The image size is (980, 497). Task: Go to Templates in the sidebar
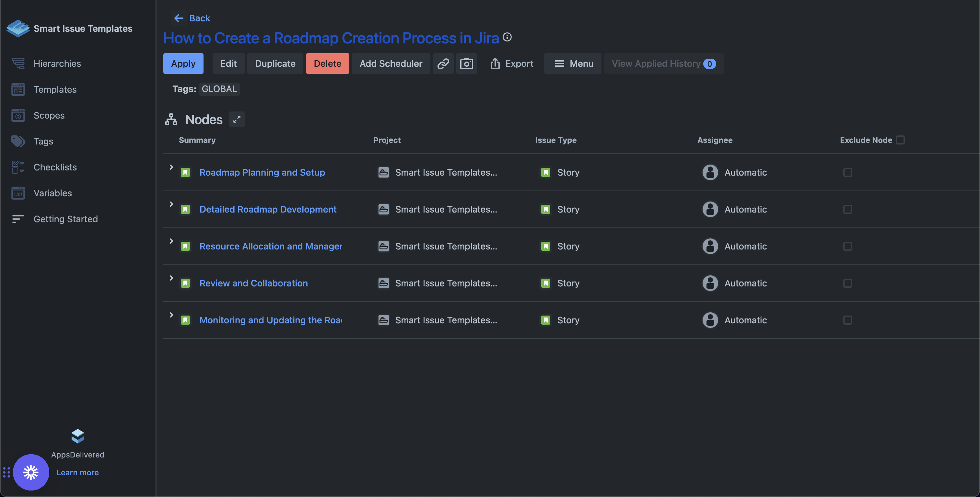click(55, 89)
